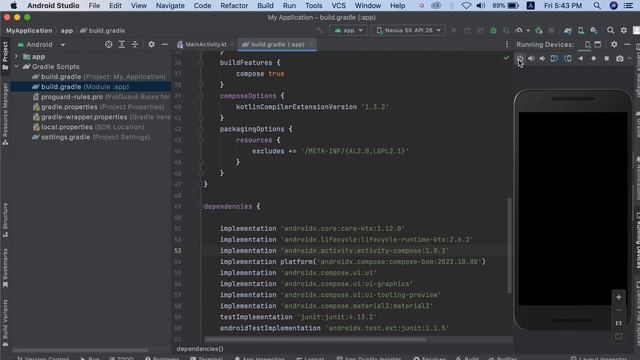Click Collapse All in Project panel
The image size is (640, 360).
[135, 44]
